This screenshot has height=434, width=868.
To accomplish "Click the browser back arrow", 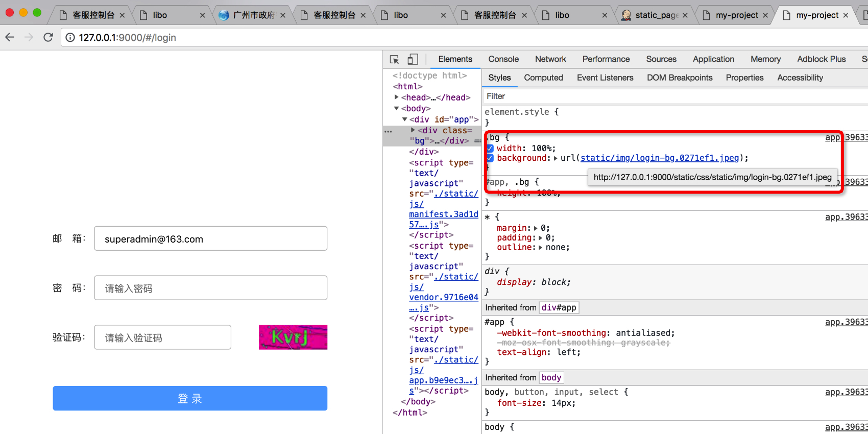I will pyautogui.click(x=10, y=37).
